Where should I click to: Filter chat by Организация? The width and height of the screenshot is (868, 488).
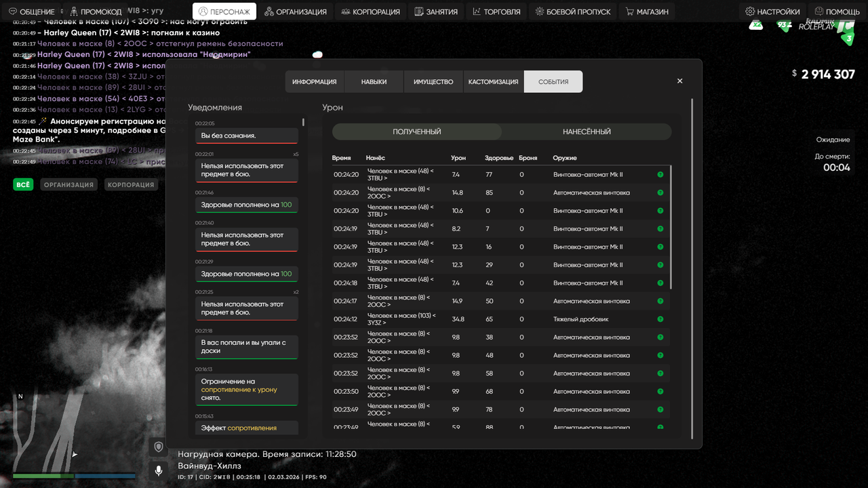click(x=69, y=184)
